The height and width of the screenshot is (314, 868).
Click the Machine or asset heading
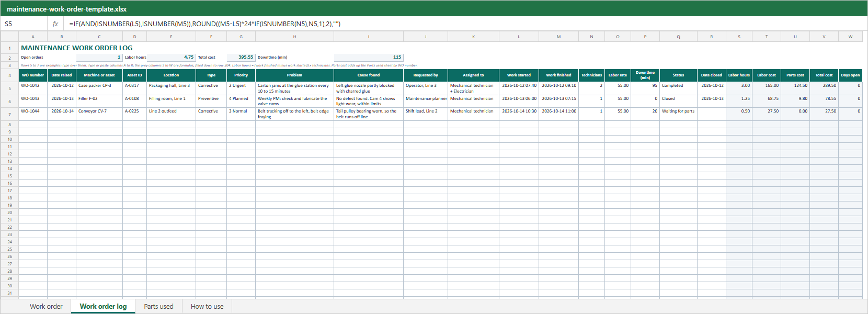(x=99, y=75)
